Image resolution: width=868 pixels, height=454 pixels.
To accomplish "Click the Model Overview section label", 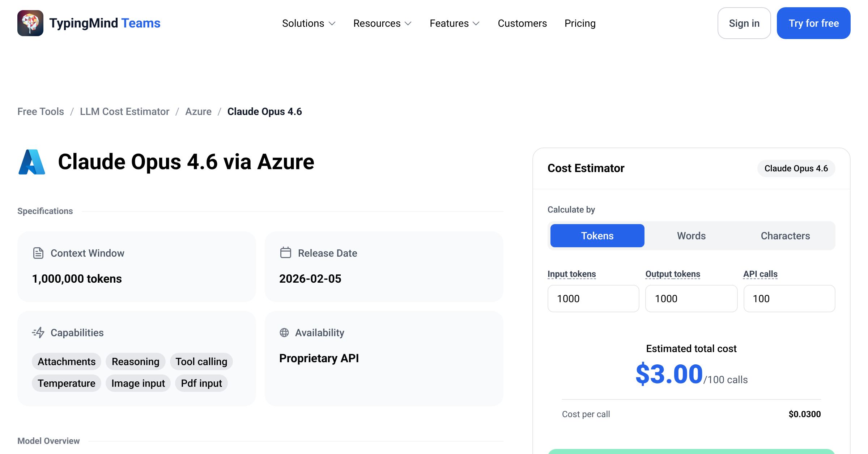I will [x=48, y=441].
